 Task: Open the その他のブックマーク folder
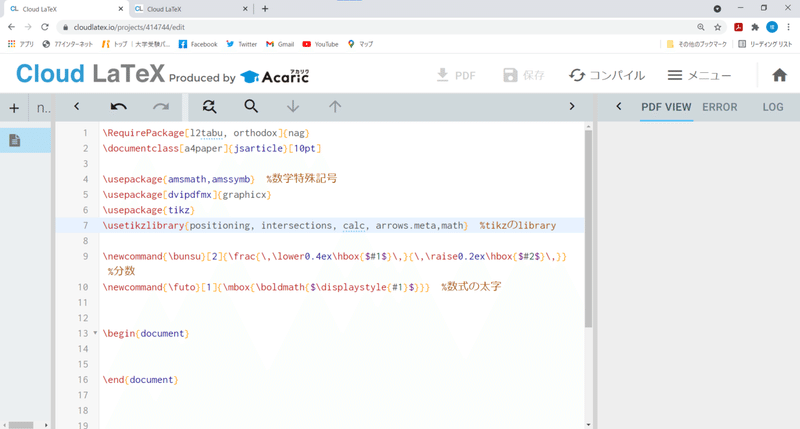(x=696, y=44)
